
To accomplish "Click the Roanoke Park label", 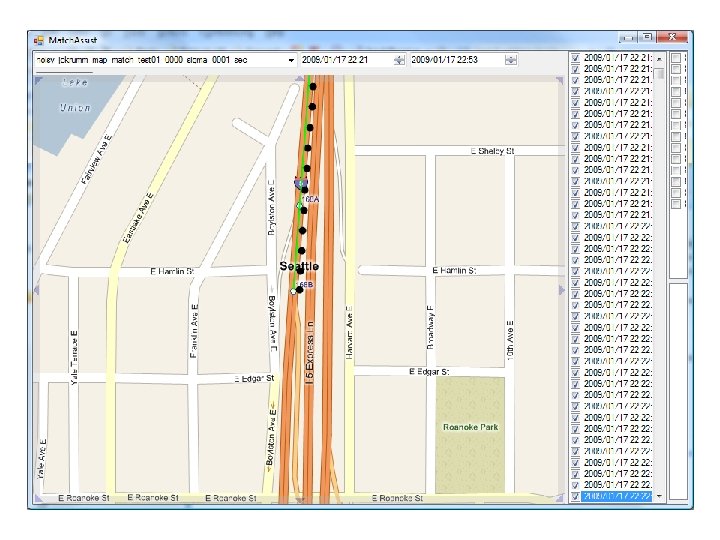I will [471, 427].
